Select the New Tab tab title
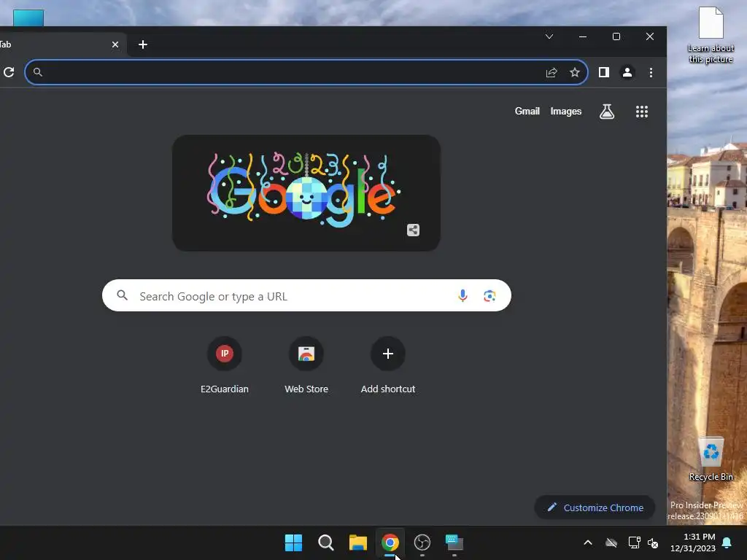 6,44
